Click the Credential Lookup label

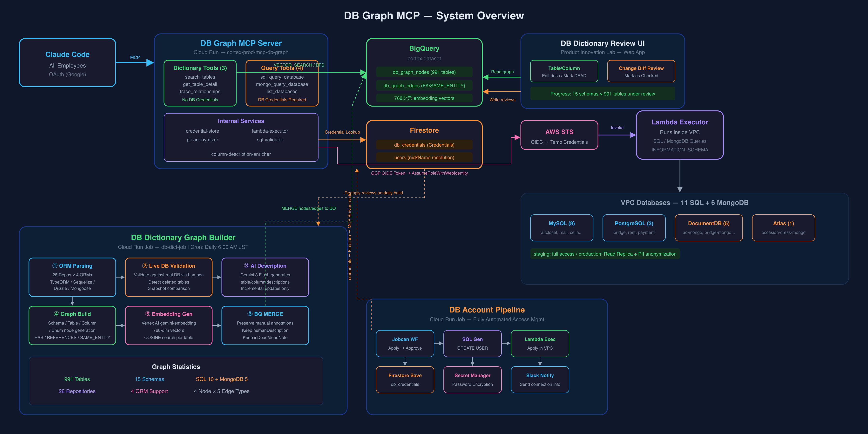click(342, 132)
